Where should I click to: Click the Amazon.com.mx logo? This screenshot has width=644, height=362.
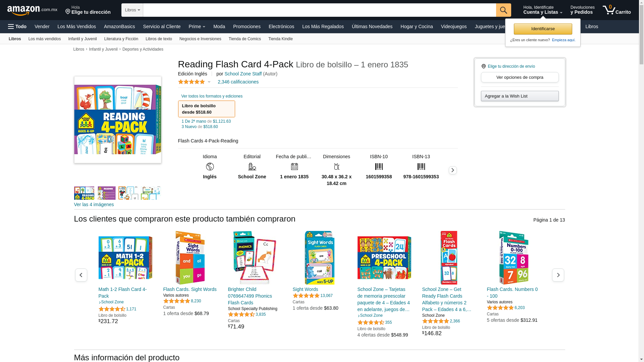click(x=32, y=10)
